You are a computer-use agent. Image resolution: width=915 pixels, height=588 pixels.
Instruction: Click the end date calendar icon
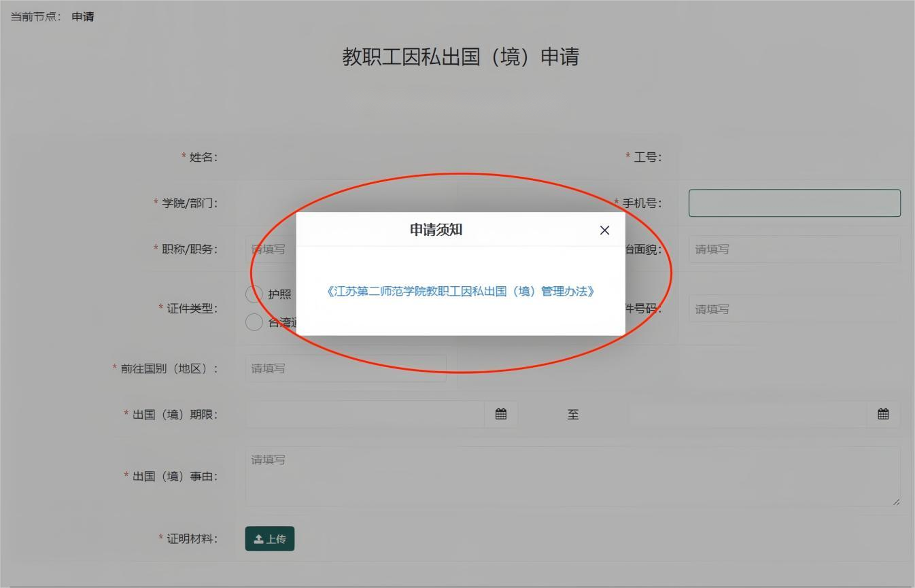pos(883,414)
